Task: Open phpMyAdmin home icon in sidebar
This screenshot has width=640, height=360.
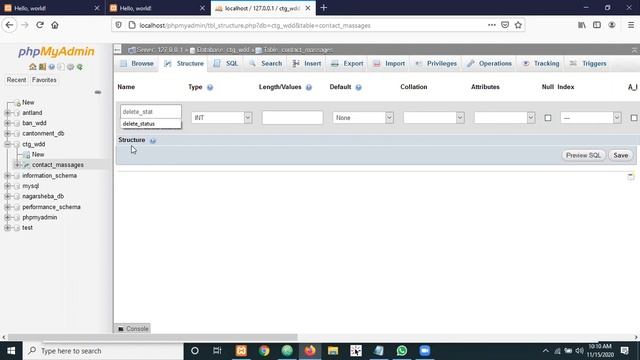Action: click(x=33, y=67)
